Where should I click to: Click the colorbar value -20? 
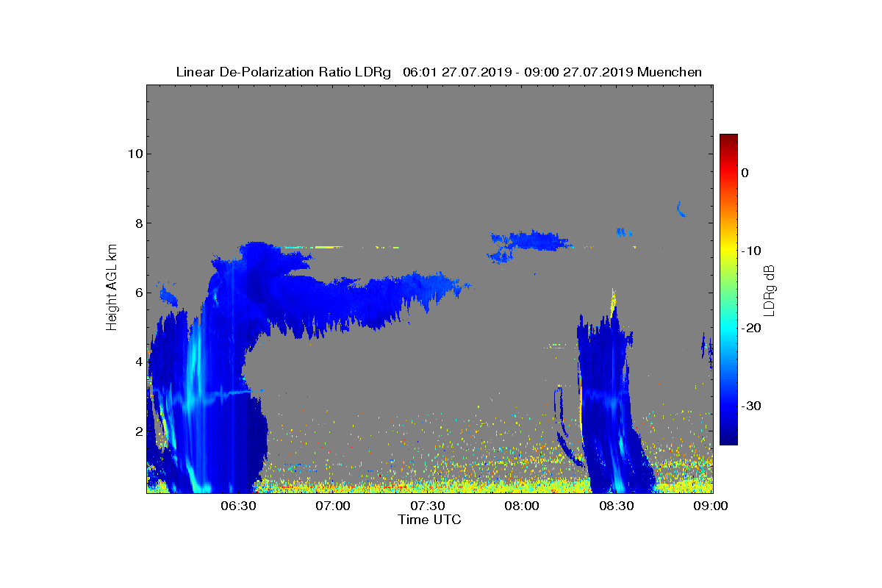[x=751, y=329]
